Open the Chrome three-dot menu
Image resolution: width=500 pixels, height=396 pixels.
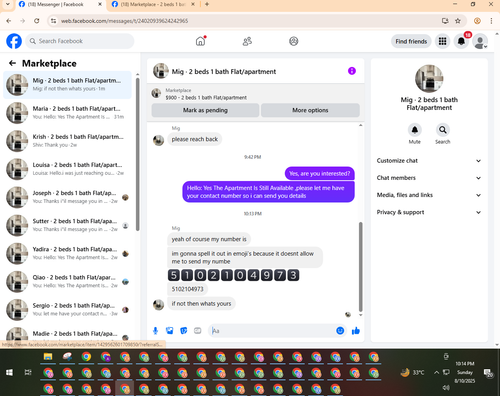tap(491, 21)
